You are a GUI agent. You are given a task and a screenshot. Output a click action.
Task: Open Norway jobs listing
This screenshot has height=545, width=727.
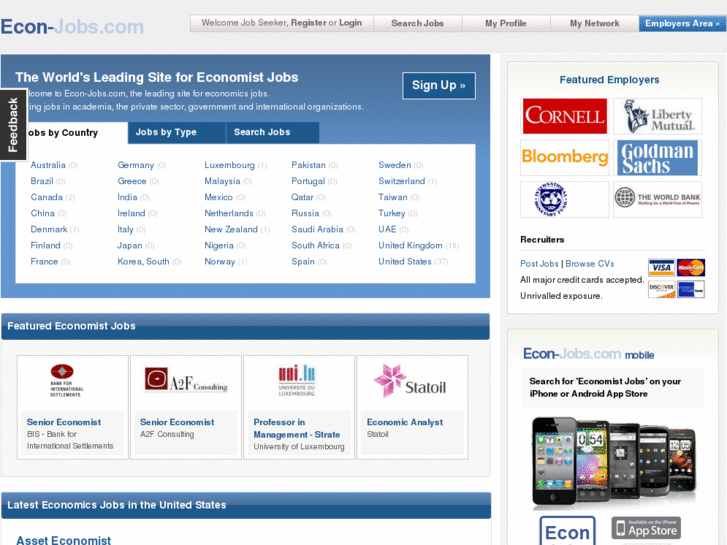219,262
